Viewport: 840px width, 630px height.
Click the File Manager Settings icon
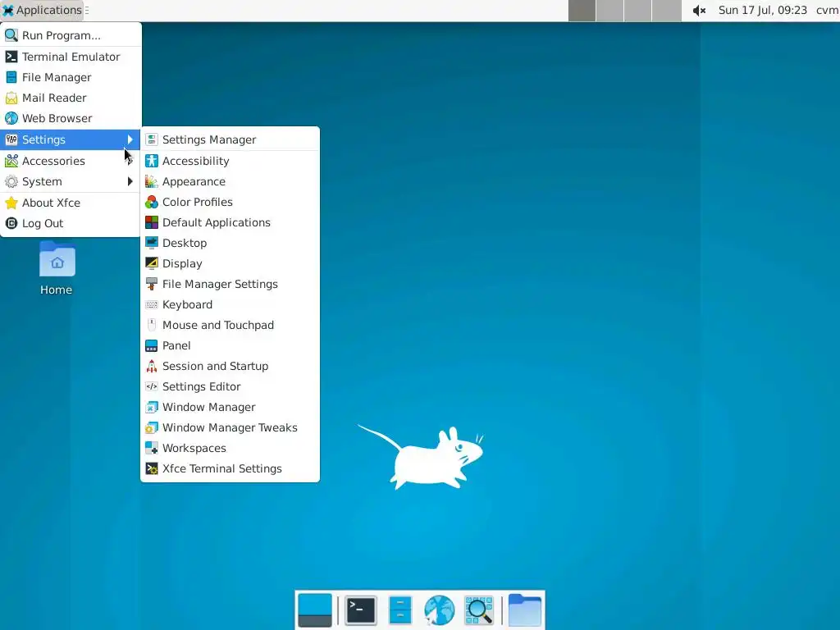pyautogui.click(x=152, y=284)
